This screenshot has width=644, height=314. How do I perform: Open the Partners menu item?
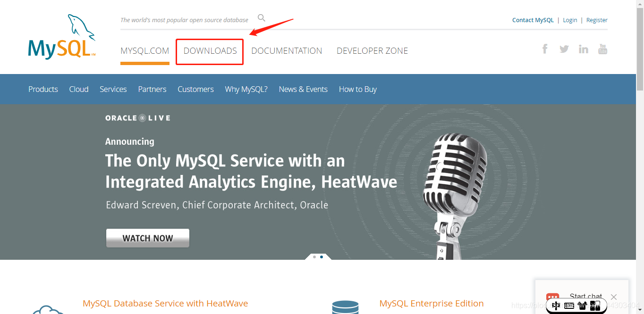pos(152,89)
